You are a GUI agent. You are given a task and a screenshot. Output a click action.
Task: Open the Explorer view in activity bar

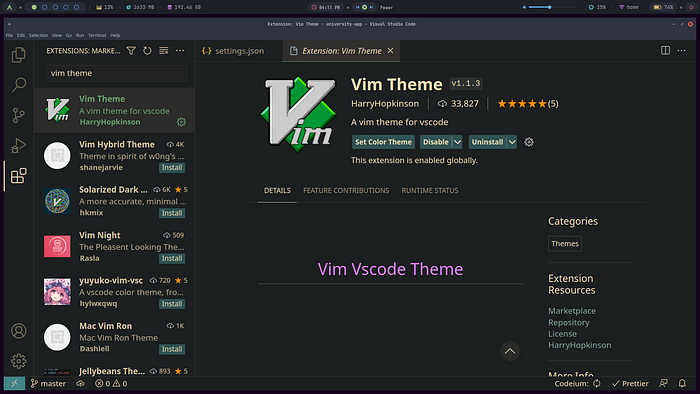[18, 55]
